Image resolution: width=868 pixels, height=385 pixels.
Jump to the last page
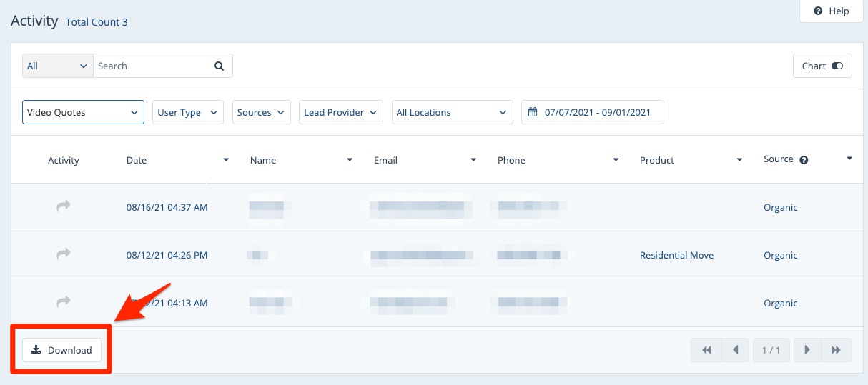point(836,350)
